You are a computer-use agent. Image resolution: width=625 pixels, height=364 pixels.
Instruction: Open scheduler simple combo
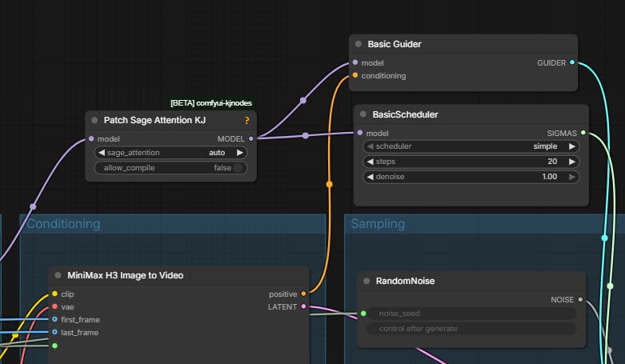click(x=471, y=146)
